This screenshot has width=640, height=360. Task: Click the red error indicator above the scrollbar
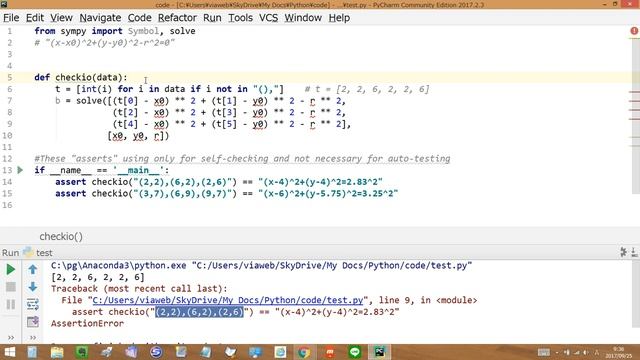click(634, 31)
